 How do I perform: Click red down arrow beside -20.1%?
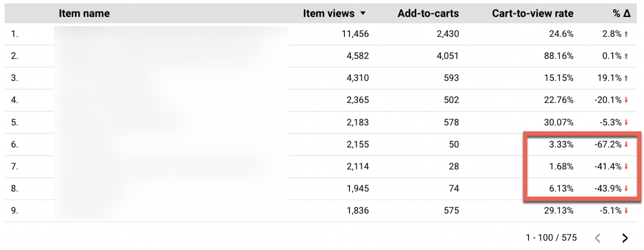coord(626,100)
